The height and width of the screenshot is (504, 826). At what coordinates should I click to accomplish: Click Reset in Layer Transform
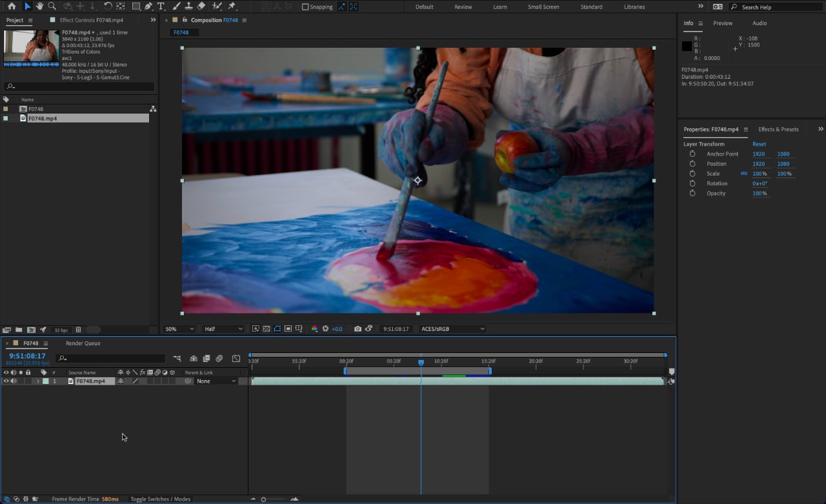pyautogui.click(x=759, y=144)
